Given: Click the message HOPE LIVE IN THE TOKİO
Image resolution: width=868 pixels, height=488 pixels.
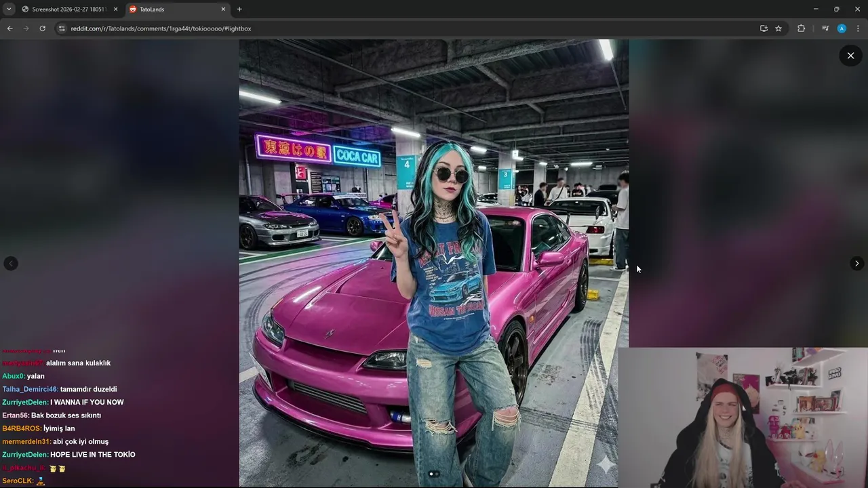Looking at the screenshot, I should [x=93, y=455].
